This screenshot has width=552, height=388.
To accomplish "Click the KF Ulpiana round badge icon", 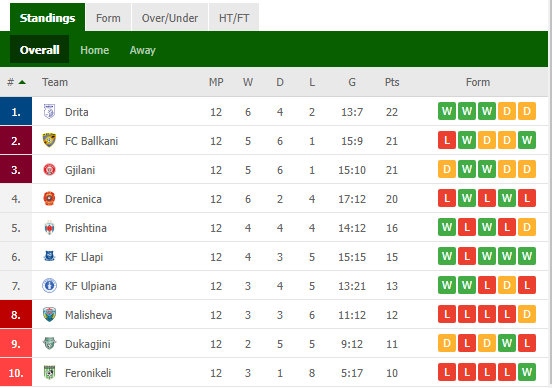I will (49, 286).
